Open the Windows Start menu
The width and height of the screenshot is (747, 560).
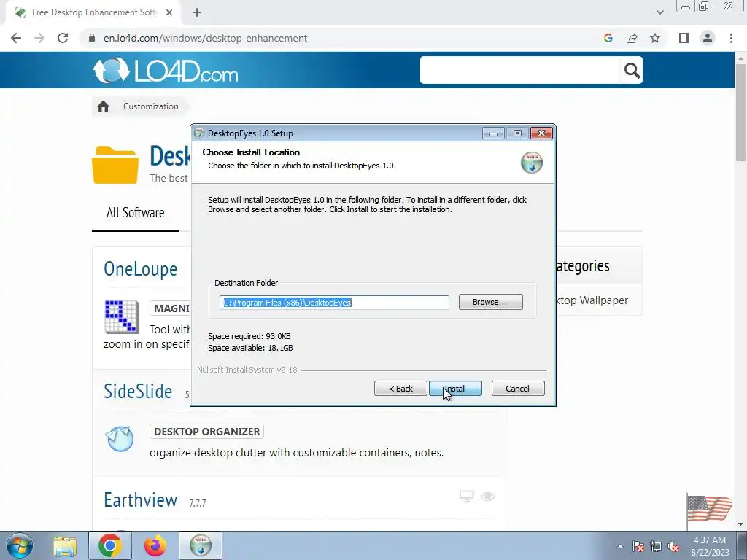pyautogui.click(x=20, y=545)
